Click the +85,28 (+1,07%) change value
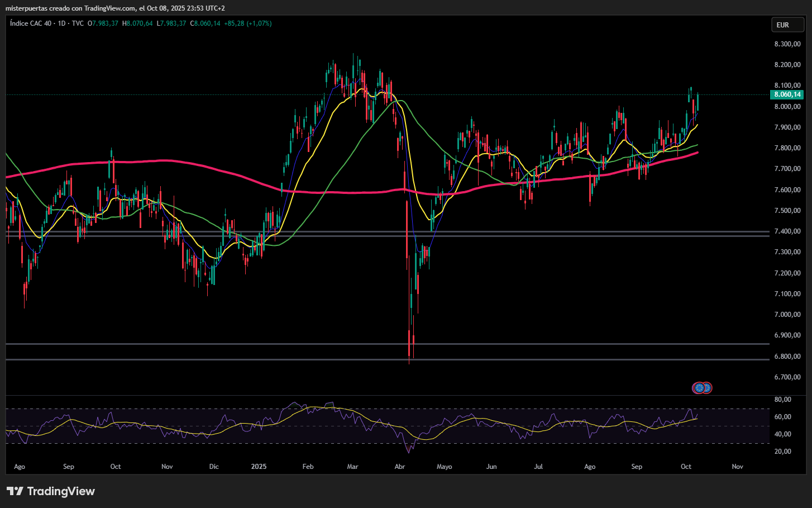The image size is (812, 508). click(247, 23)
